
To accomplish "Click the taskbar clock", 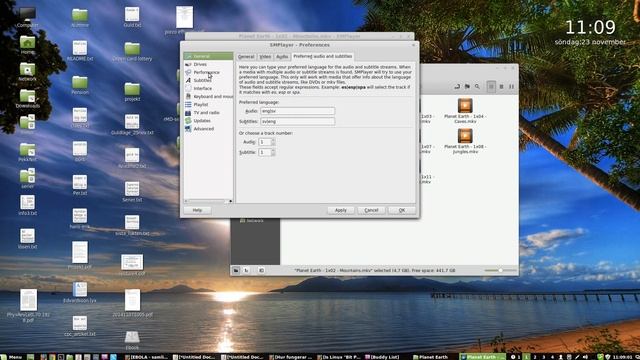I will click(x=622, y=357).
